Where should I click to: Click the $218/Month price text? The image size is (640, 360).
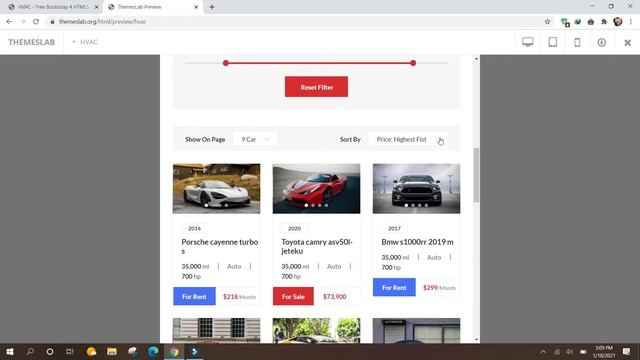[239, 296]
